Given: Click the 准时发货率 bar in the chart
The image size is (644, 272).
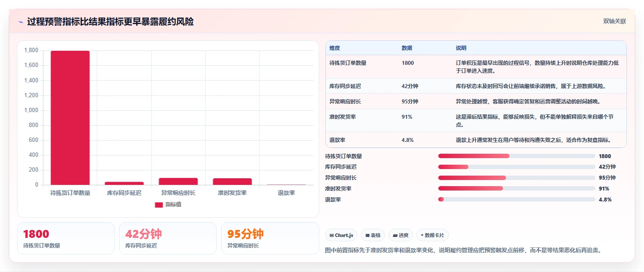Looking at the screenshot, I should pos(232,181).
